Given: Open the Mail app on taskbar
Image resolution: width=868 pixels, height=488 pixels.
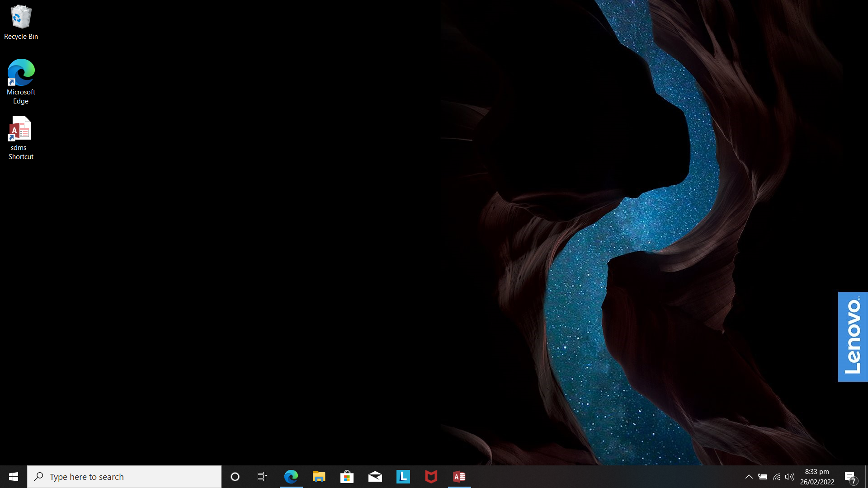Looking at the screenshot, I should coord(375,477).
